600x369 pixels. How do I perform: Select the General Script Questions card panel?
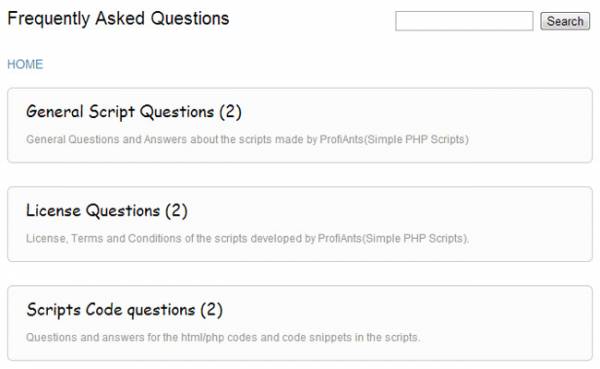coord(300,126)
